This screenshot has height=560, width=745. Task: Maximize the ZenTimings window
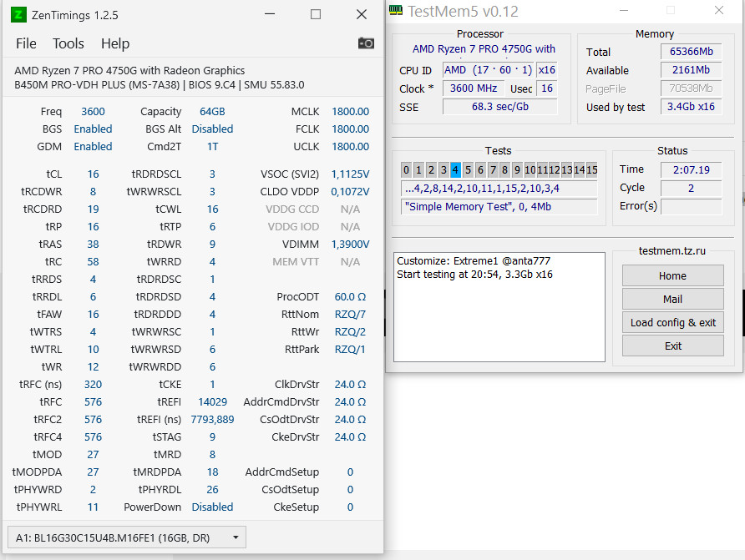tap(316, 15)
